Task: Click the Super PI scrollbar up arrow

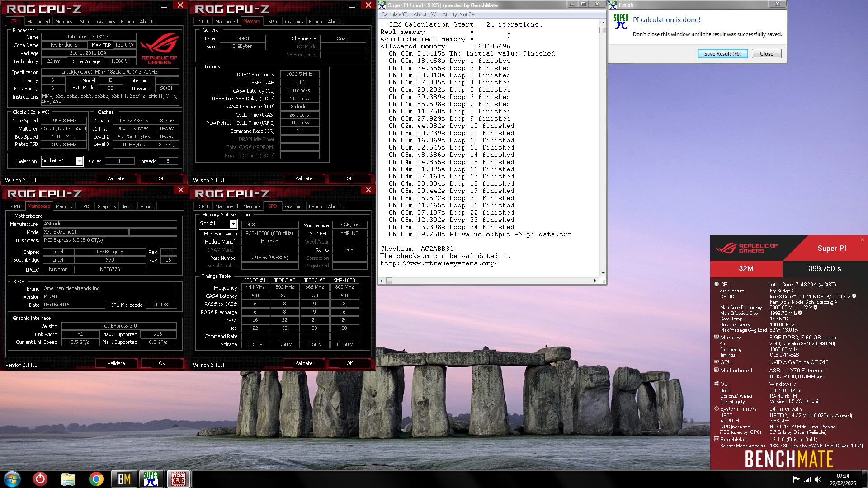Action: (603, 23)
